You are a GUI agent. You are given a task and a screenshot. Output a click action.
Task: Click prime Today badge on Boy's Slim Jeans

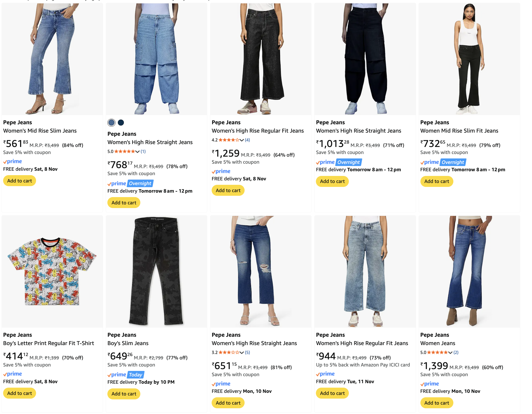126,375
